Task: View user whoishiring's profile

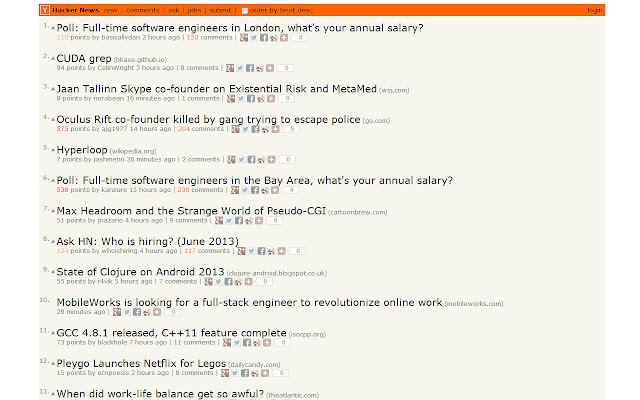Action: [x=120, y=251]
